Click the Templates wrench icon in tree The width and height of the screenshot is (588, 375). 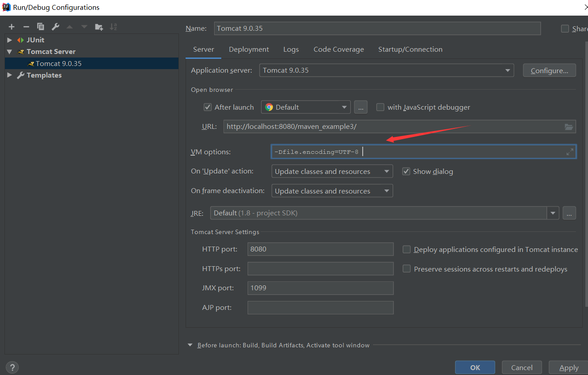tap(21, 75)
